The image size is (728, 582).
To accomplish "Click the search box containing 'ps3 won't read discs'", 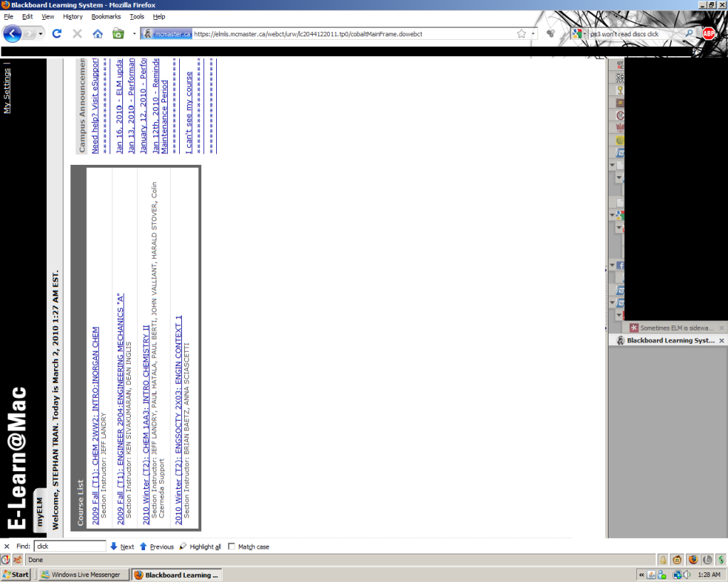I will 635,33.
